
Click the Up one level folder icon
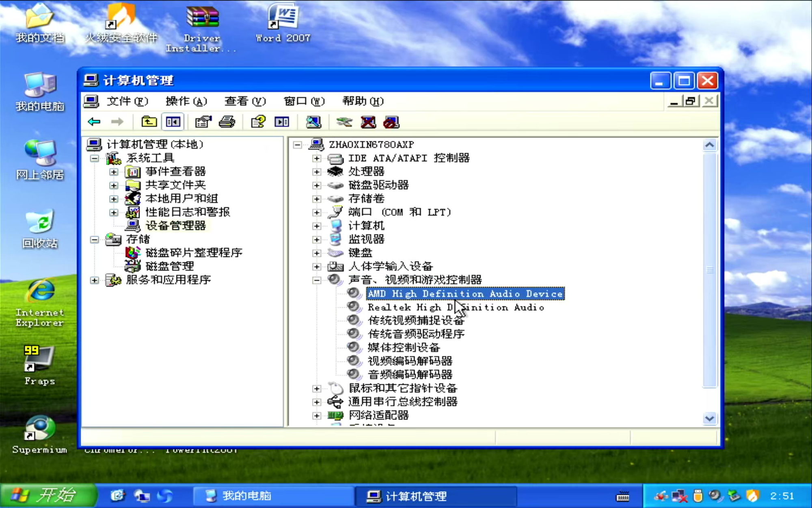coord(149,122)
